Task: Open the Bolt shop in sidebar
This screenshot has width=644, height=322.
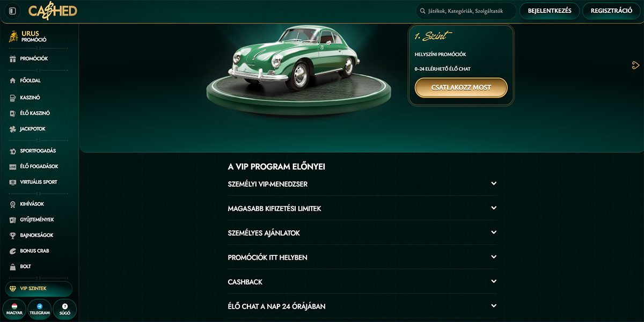Action: (26, 267)
